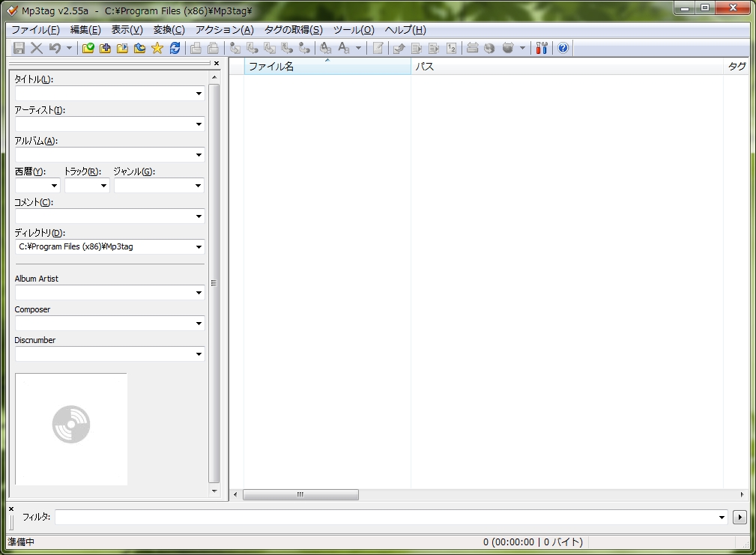The height and width of the screenshot is (555, 756).
Task: Expand the トラック combo box
Action: (x=103, y=186)
